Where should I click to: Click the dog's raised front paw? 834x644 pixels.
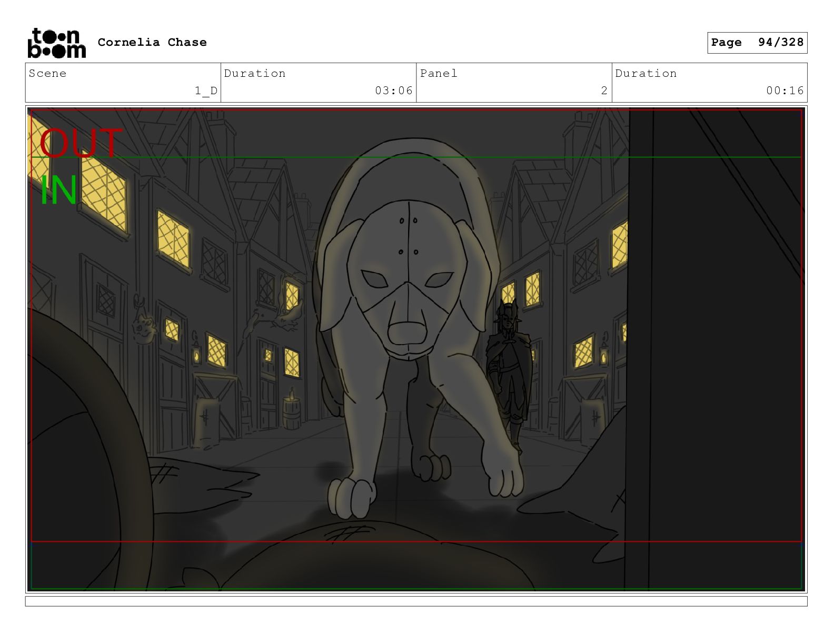click(x=504, y=474)
